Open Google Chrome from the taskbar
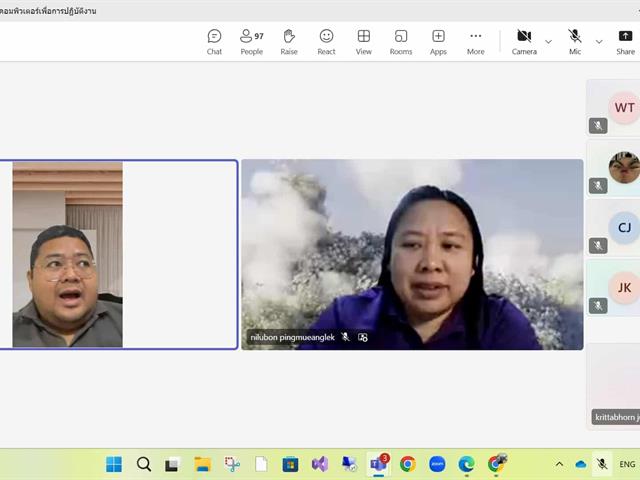Screen dimensions: 640x480 click(x=407, y=464)
